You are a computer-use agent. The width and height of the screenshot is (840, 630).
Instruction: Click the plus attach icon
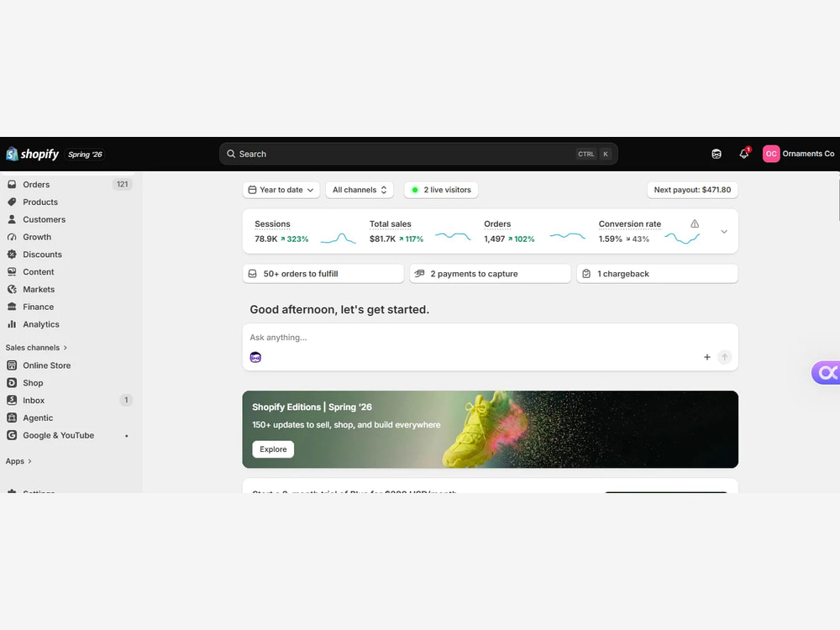(706, 357)
